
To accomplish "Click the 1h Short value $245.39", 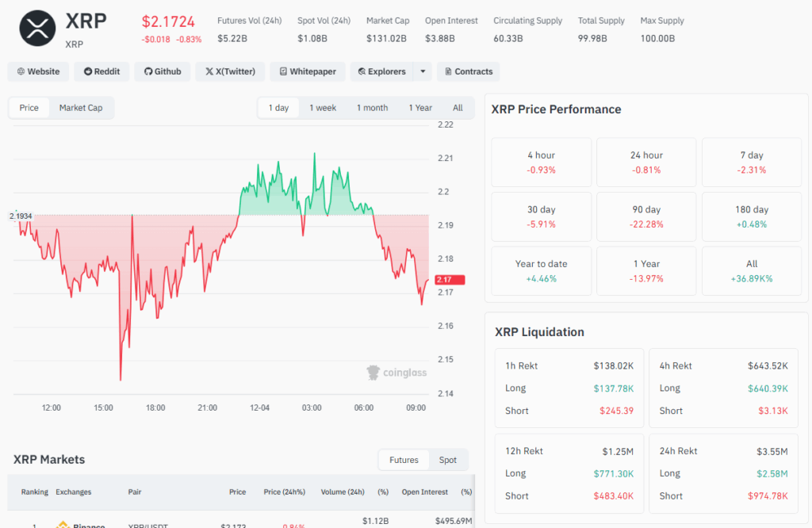I will pos(617,411).
